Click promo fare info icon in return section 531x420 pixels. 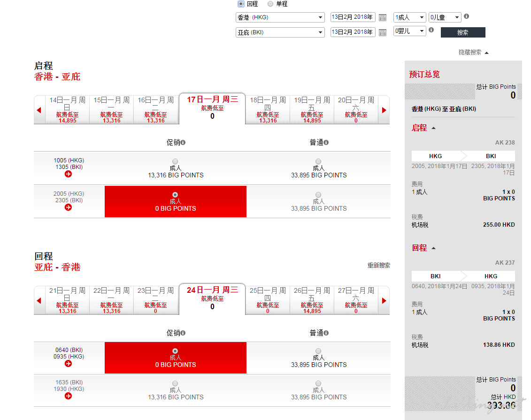(183, 333)
